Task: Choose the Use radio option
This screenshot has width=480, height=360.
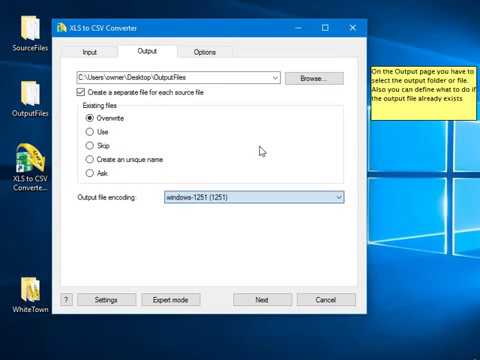Action: pyautogui.click(x=97, y=132)
